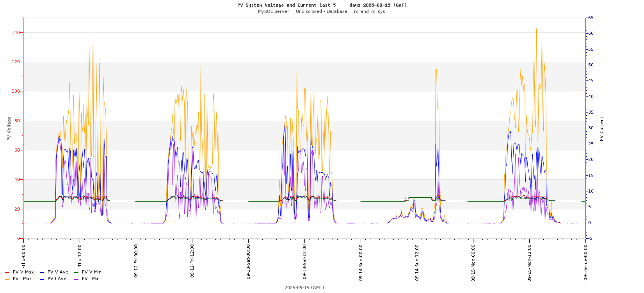Click the 09-13-Sat-00:00 time axis label
This screenshot has width=644, height=293.
point(249,261)
